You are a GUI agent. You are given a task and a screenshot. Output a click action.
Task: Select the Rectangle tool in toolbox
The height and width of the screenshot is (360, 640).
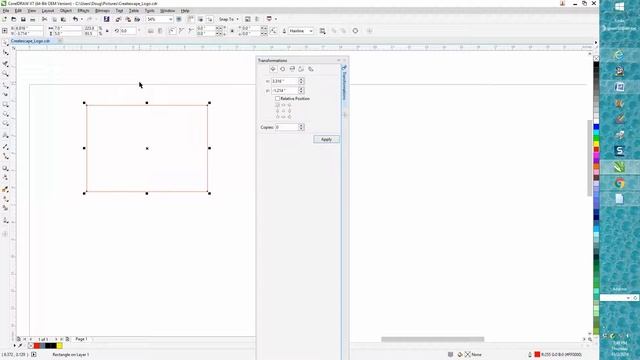5,105
